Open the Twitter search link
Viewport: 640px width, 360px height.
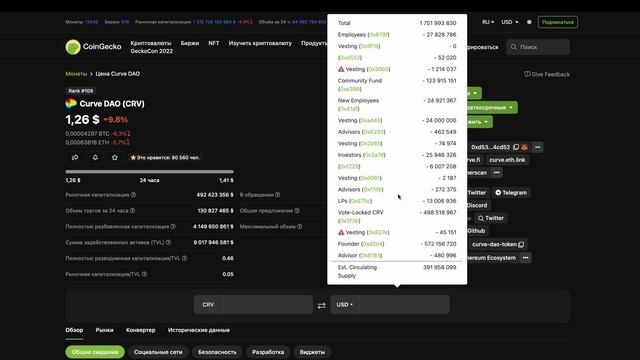[491, 218]
